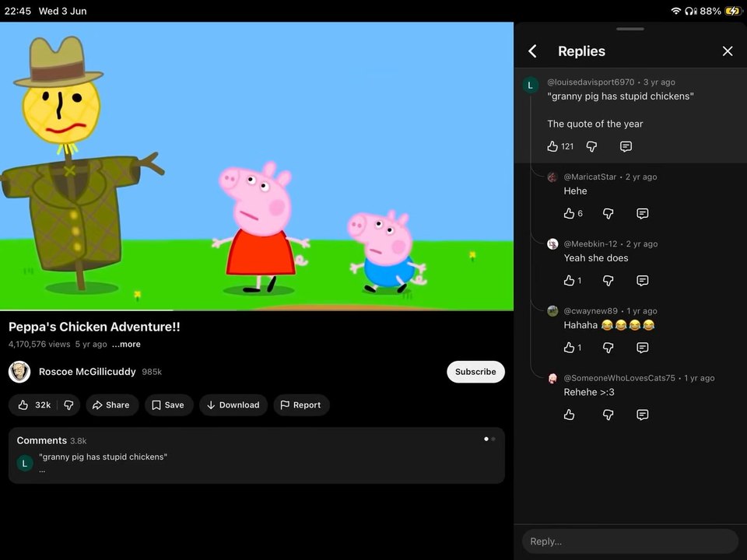Open @MaricatStar's profile picture
The height and width of the screenshot is (560, 747).
pos(552,177)
